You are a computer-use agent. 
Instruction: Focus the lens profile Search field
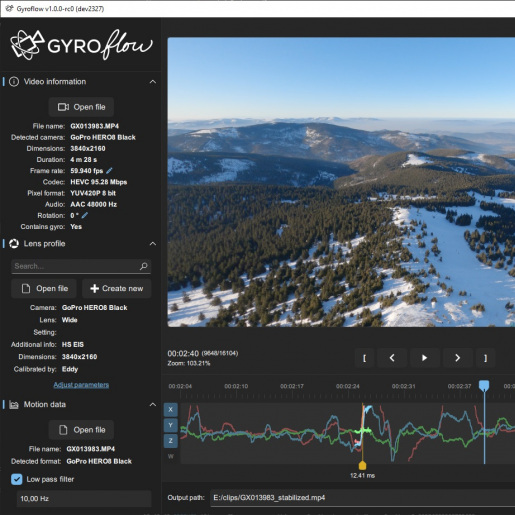81,266
